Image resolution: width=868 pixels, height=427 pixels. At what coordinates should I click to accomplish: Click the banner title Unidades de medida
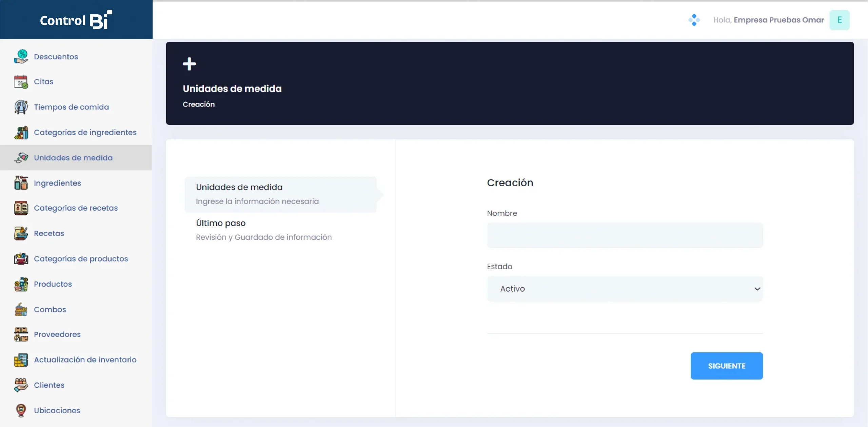pos(232,89)
